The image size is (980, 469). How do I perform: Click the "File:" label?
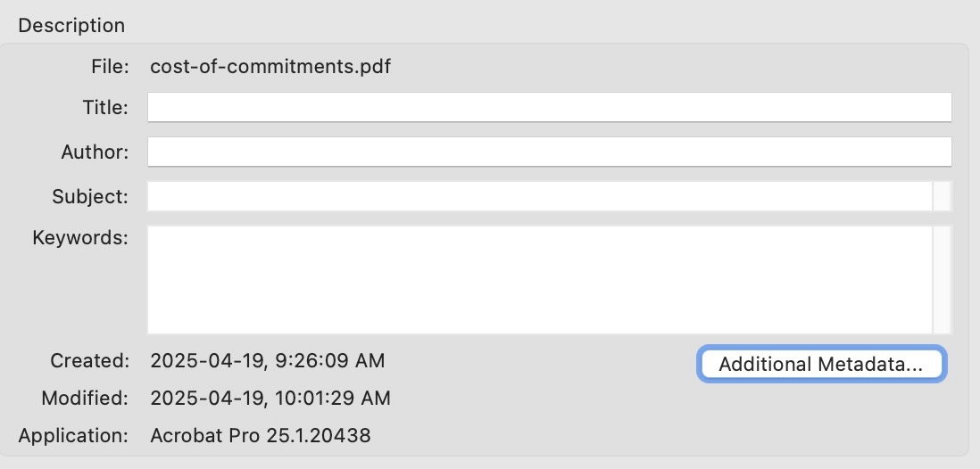tap(110, 67)
